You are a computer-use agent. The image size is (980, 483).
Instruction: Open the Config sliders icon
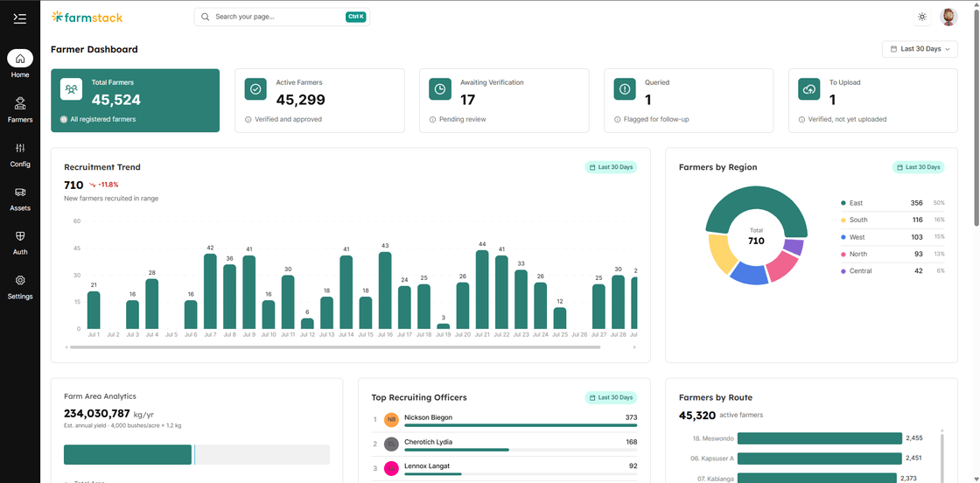[20, 148]
